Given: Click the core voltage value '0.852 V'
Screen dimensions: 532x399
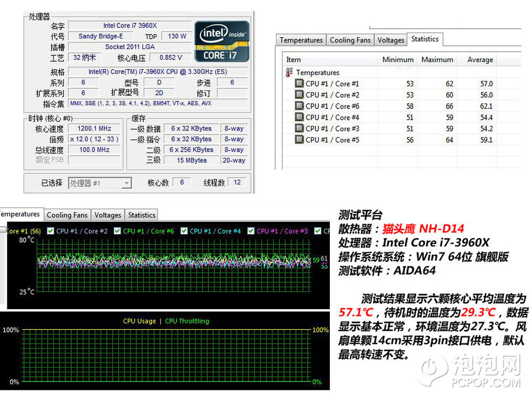Looking at the screenshot, I should pos(171,57).
